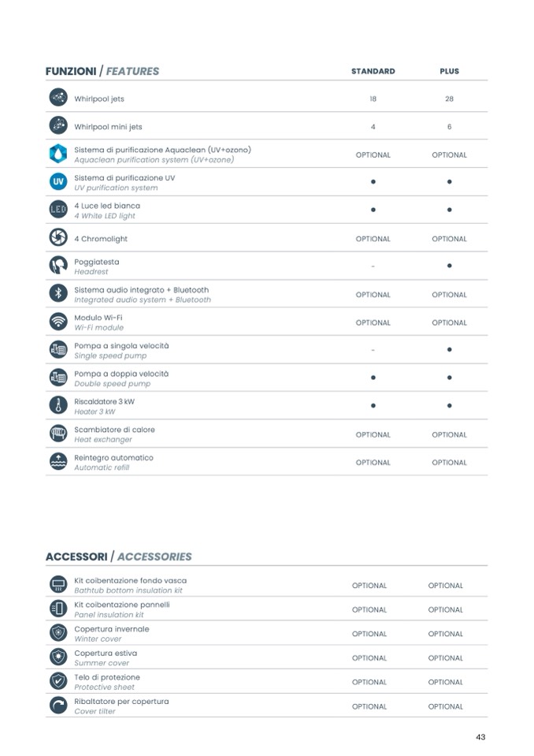Click the Protective sheet shield icon
Image resolution: width=534 pixels, height=756 pixels.
[x=57, y=681]
